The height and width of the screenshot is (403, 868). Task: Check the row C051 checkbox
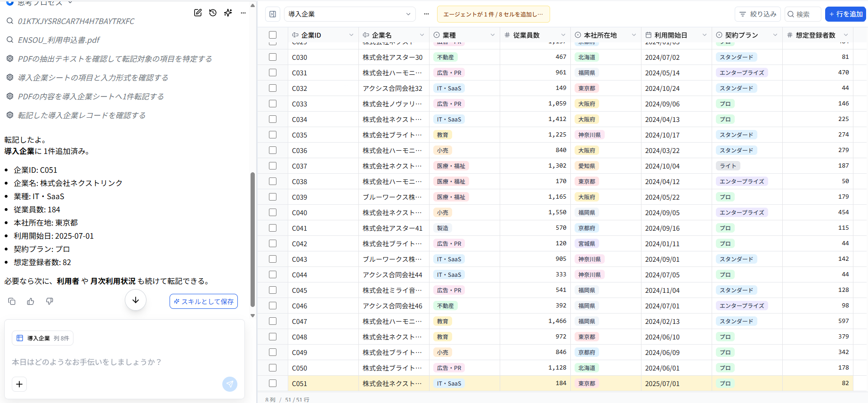(273, 383)
